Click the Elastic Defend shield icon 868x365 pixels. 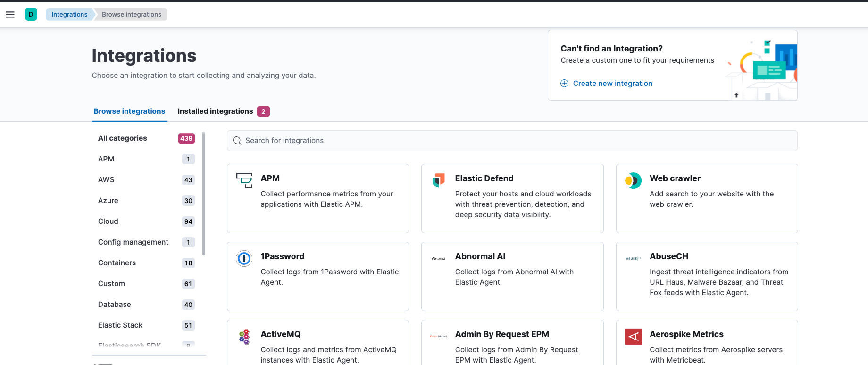(439, 180)
